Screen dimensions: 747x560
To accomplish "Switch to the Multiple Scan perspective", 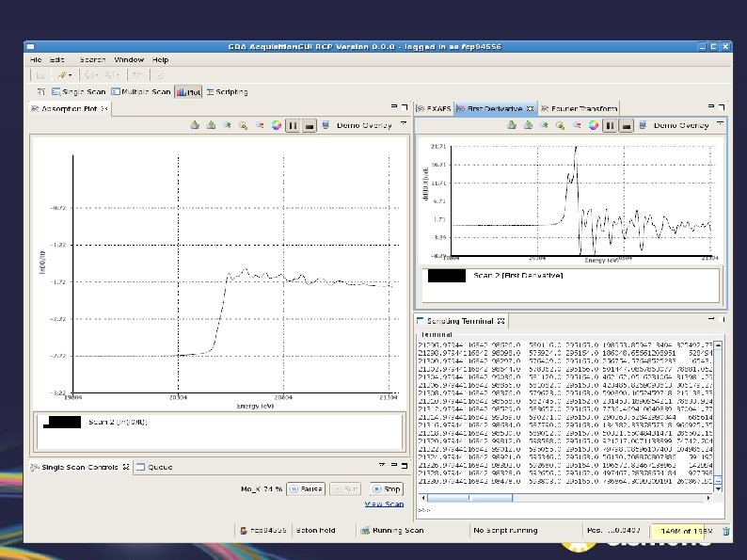I will (x=141, y=92).
